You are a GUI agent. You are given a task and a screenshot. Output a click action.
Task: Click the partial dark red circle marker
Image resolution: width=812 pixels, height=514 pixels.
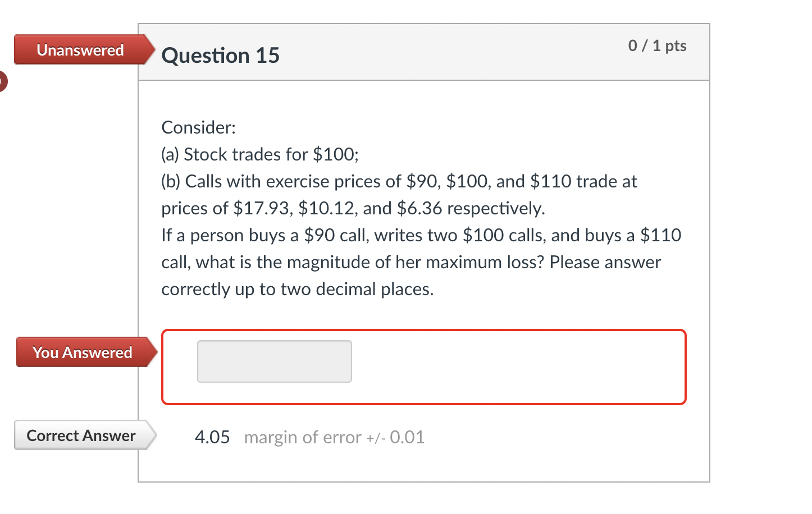click(x=3, y=80)
